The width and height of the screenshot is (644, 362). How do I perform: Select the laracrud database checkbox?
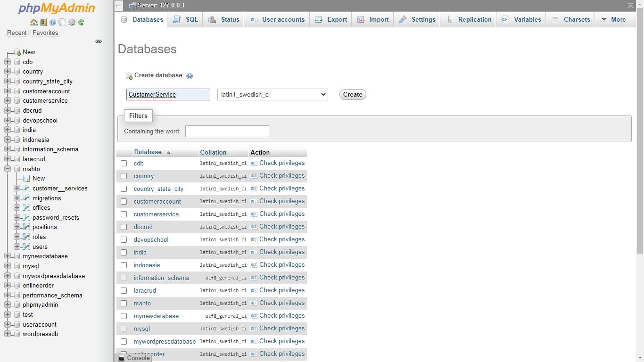(124, 291)
